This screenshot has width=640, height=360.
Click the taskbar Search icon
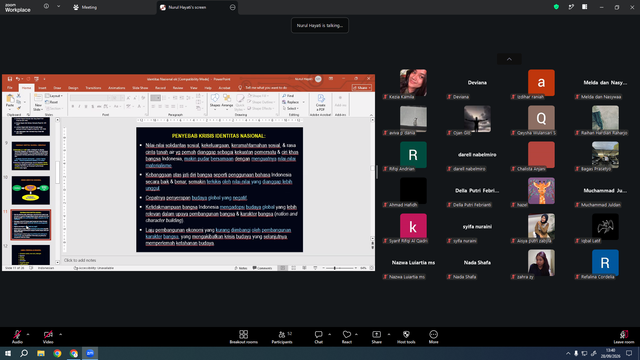(24, 353)
